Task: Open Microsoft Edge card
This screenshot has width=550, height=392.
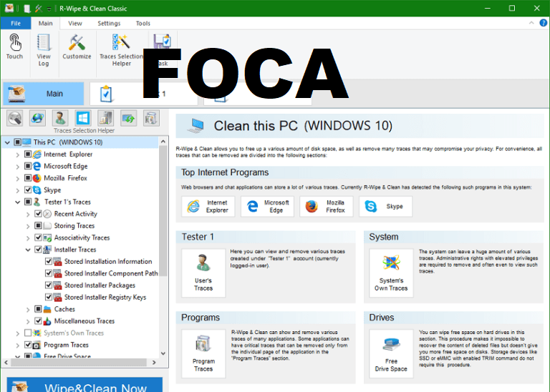Action: tap(267, 206)
